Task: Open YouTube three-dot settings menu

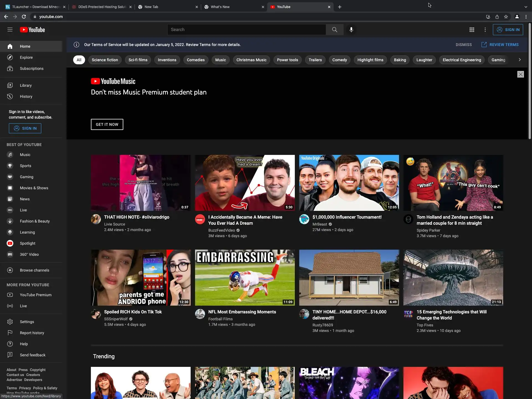Action: (485, 30)
